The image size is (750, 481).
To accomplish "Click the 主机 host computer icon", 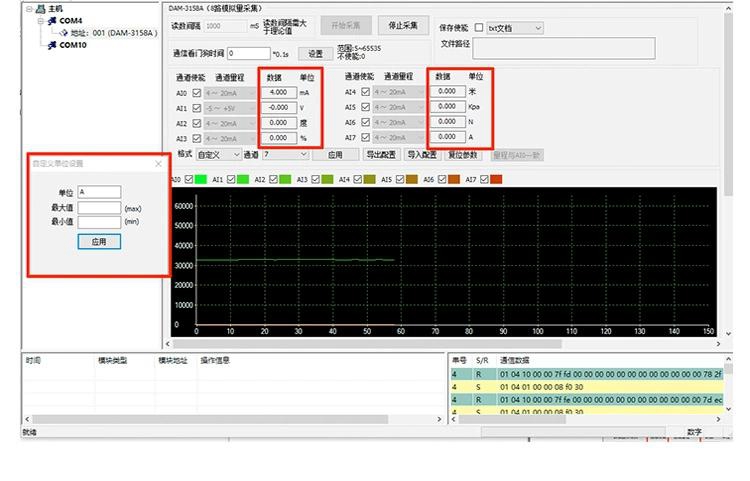I will tap(41, 8).
